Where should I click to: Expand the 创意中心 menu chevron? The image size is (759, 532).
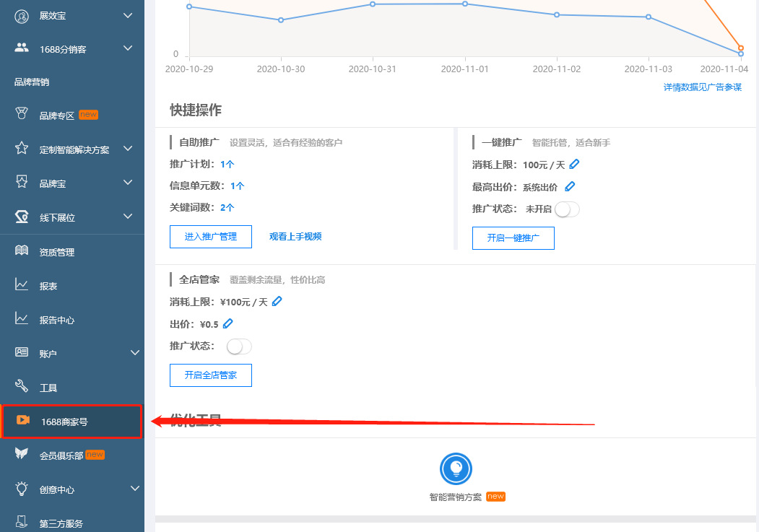[134, 489]
